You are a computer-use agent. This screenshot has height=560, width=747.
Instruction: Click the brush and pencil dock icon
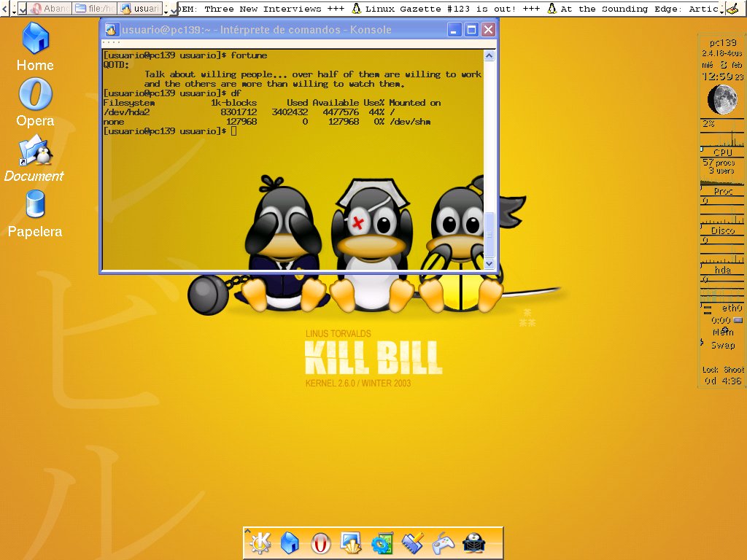[413, 542]
